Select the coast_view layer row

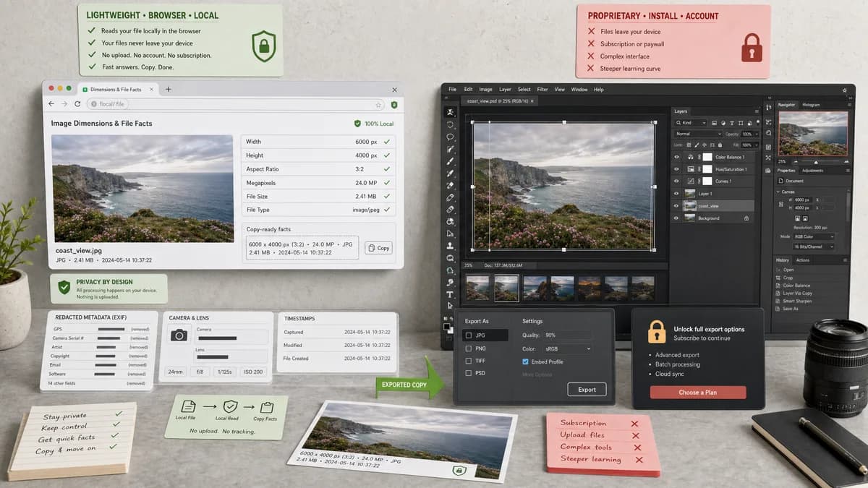coord(713,206)
